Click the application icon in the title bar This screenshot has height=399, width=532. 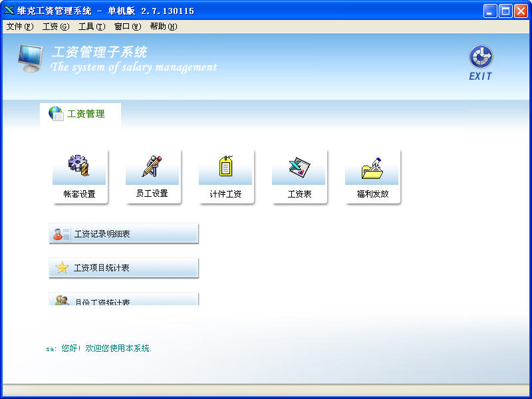click(9, 11)
